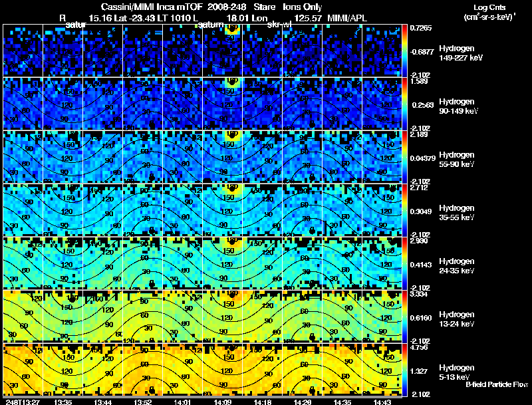Screen dimensions: 532x405
Task: Click the Hydrogen 149-227 keV color bar
Action: pos(404,51)
